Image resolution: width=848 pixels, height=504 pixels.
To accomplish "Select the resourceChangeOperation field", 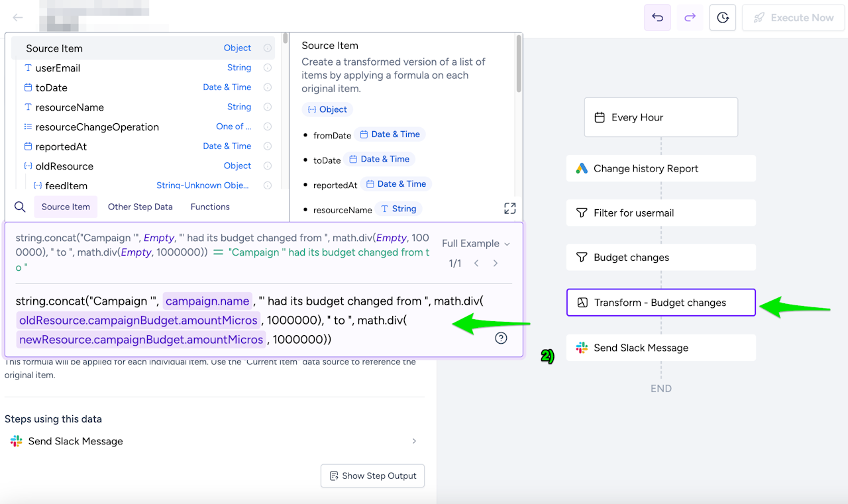I will click(97, 127).
